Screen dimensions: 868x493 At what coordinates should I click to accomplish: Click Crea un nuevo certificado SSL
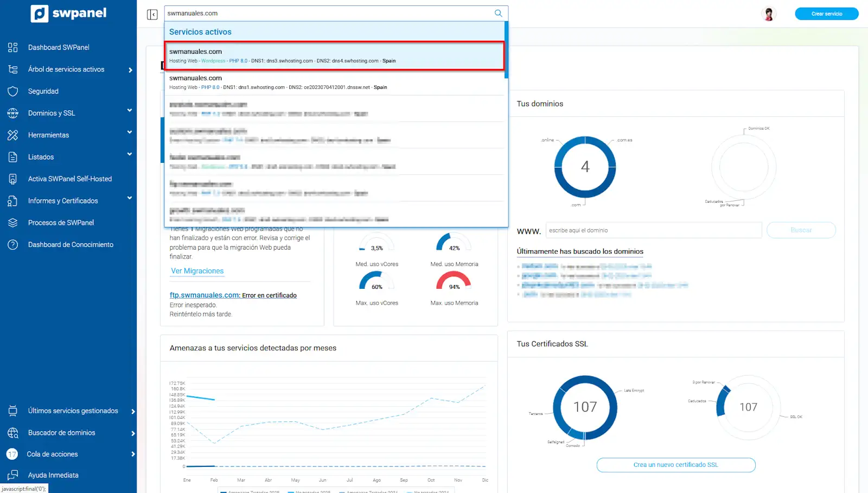click(x=675, y=465)
